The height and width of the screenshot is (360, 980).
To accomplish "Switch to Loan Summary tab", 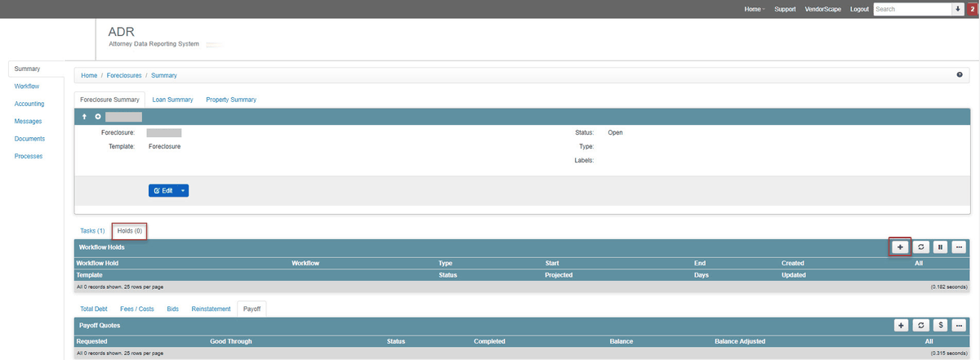I will point(173,100).
